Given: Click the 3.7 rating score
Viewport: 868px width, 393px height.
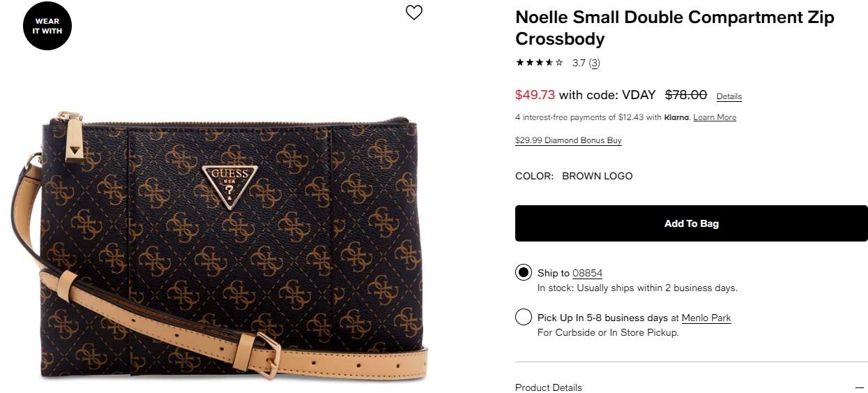Looking at the screenshot, I should coord(579,63).
